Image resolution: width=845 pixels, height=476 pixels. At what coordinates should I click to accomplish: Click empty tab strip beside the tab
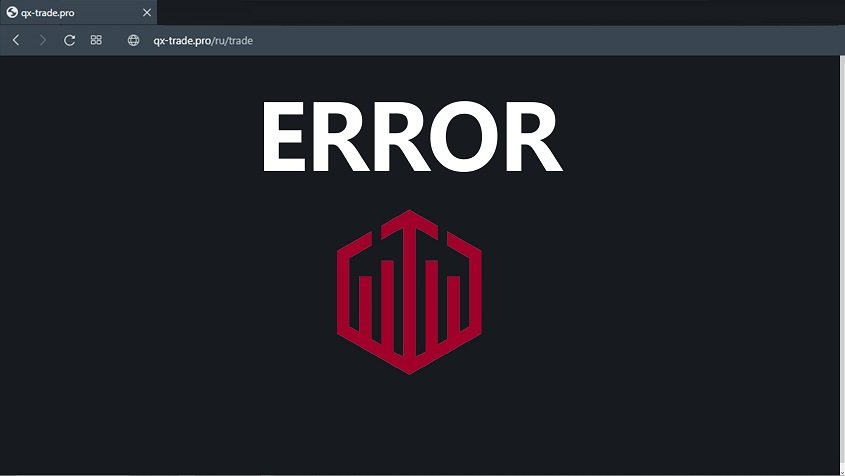click(485, 12)
